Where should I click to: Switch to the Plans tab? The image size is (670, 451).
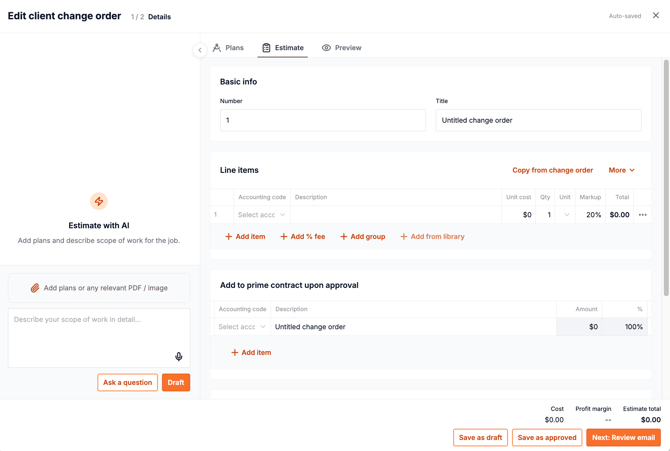click(228, 48)
